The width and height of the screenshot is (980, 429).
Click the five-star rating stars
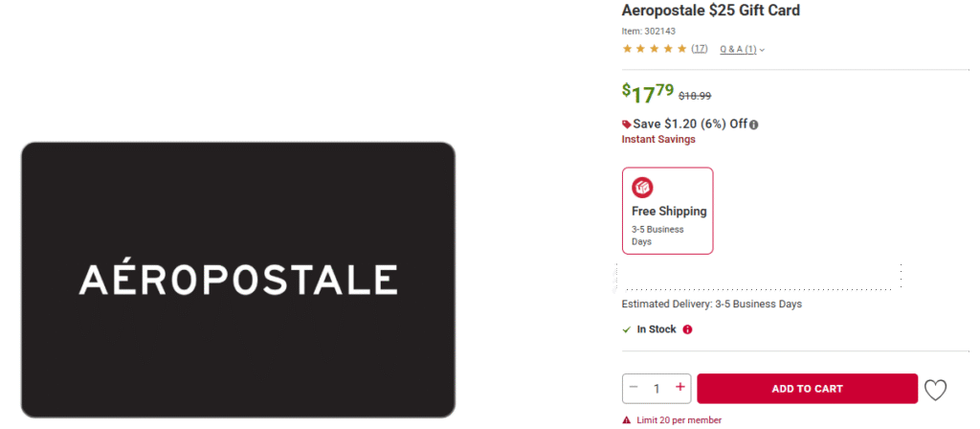(655, 49)
